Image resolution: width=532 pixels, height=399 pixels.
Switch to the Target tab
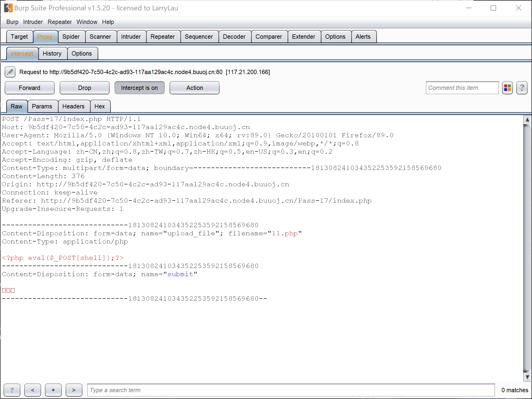point(19,36)
